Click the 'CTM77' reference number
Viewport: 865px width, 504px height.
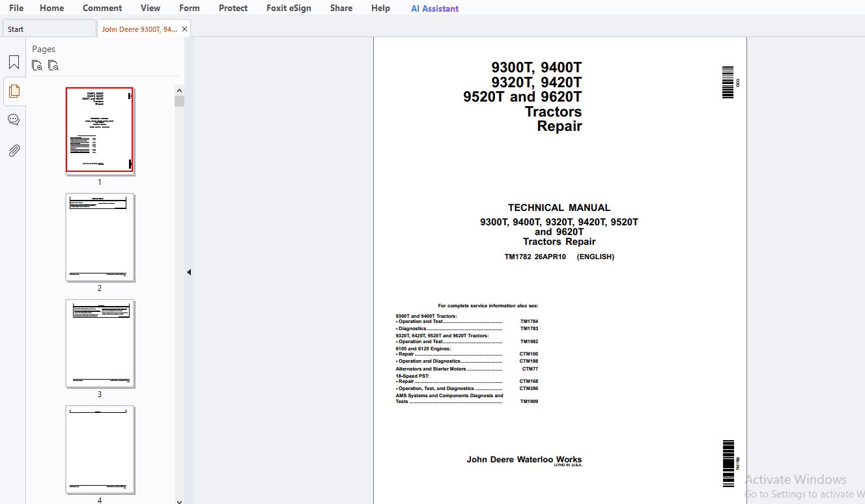tap(530, 369)
